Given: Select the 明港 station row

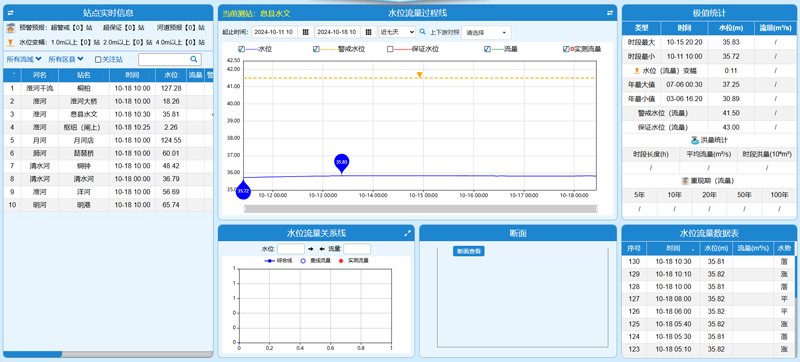Looking at the screenshot, I should click(108, 205).
